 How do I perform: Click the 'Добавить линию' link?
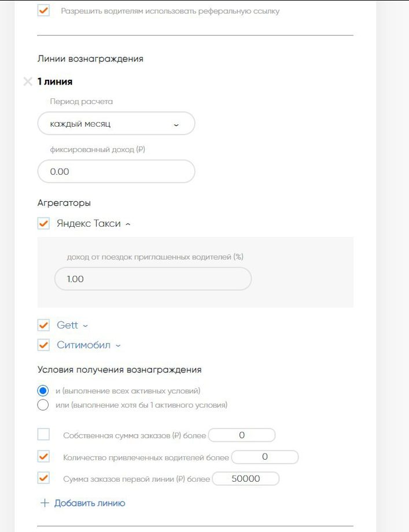(x=90, y=503)
